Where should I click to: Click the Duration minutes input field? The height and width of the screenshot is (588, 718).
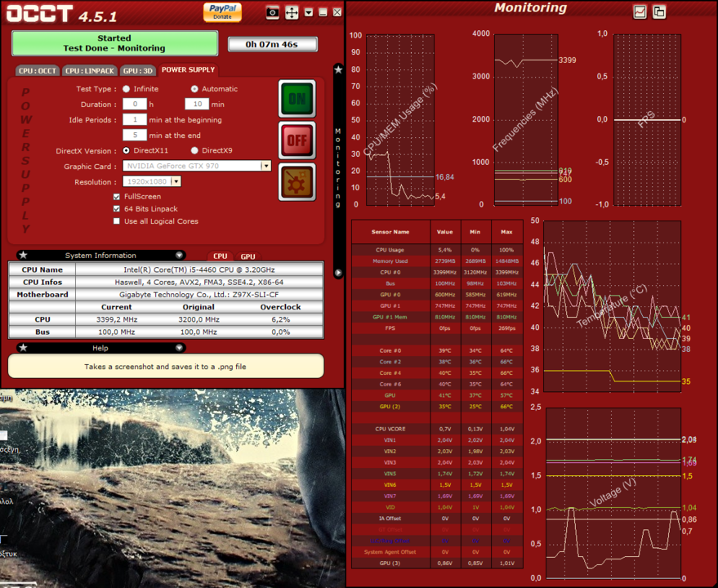pos(197,104)
